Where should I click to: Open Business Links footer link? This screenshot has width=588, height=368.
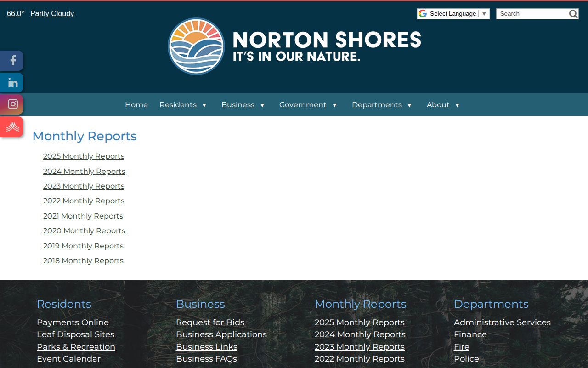pos(207,347)
